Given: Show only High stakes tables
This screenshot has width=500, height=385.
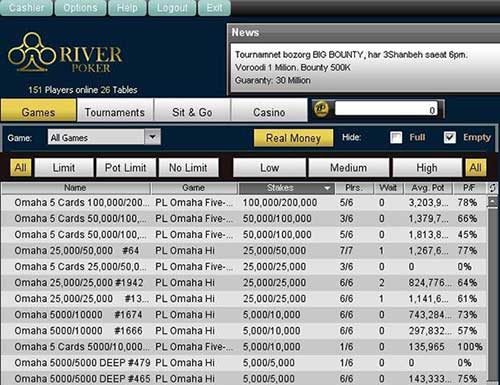Looking at the screenshot, I should tap(427, 168).
